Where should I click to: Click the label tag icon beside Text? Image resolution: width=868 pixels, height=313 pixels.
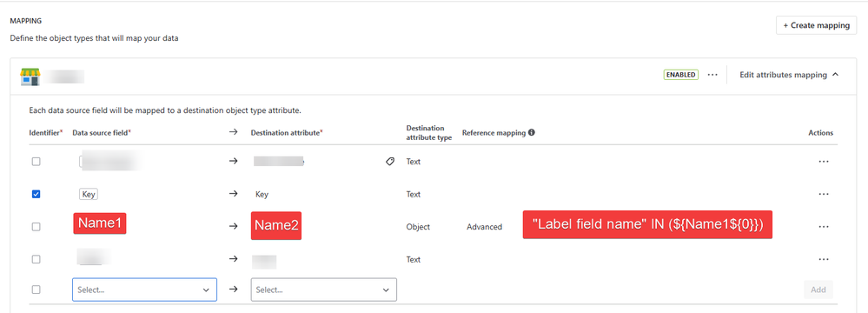pyautogui.click(x=390, y=162)
